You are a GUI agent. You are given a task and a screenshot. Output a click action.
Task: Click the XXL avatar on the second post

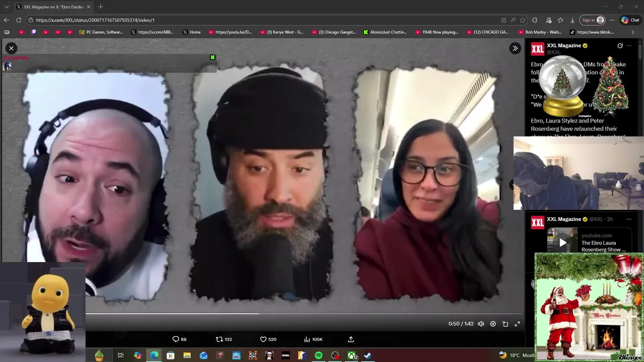click(537, 223)
